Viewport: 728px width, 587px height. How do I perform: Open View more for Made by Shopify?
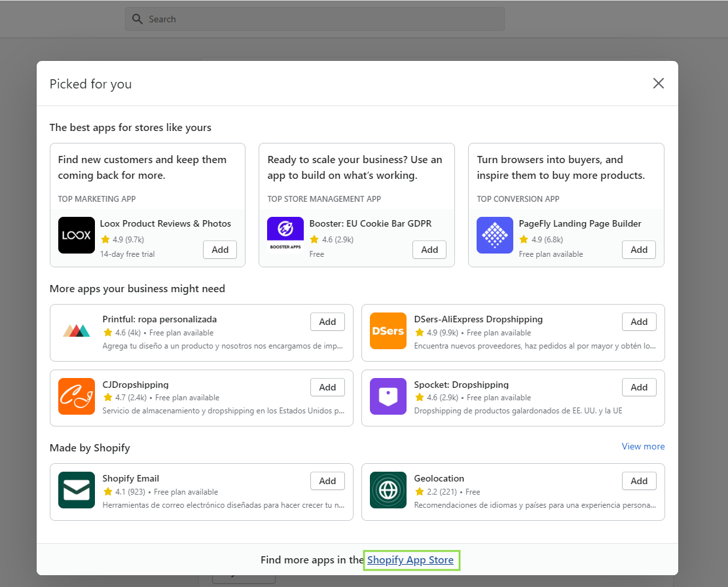click(643, 446)
